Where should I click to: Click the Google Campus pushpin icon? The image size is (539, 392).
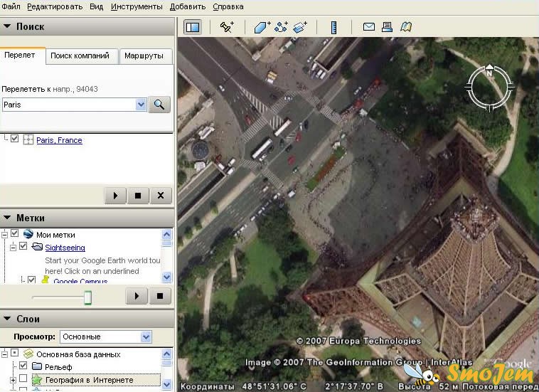[x=46, y=280]
